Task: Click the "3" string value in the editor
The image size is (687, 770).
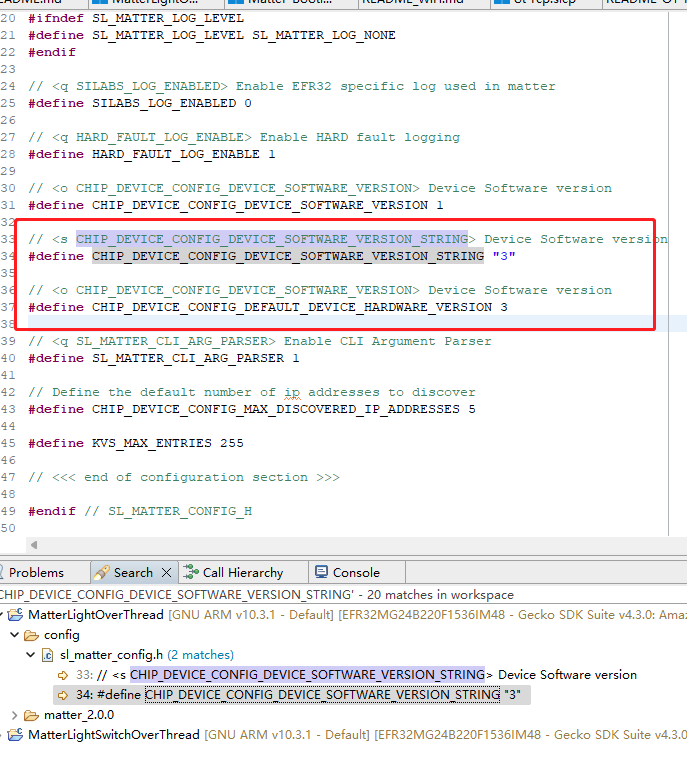Action: coord(503,256)
